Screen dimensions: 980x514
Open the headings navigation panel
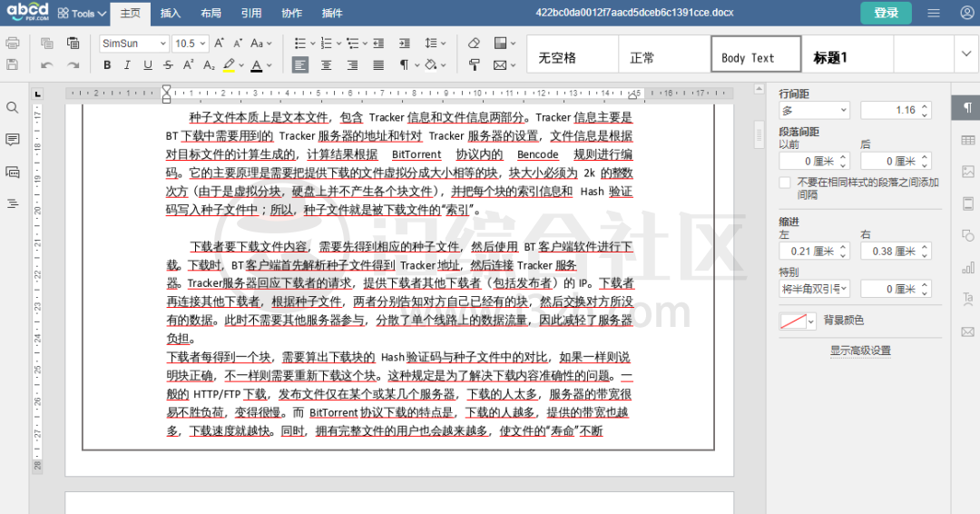[12, 203]
